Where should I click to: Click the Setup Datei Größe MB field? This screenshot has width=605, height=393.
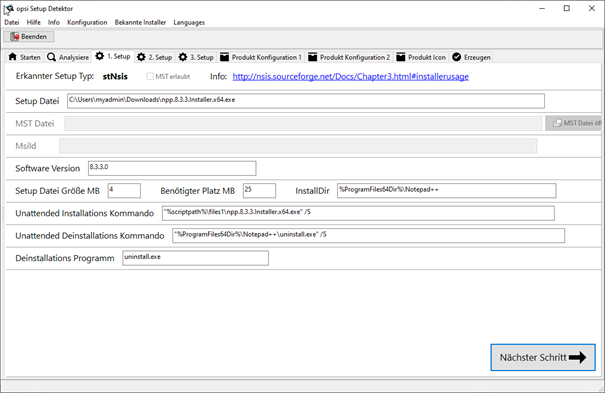(124, 191)
